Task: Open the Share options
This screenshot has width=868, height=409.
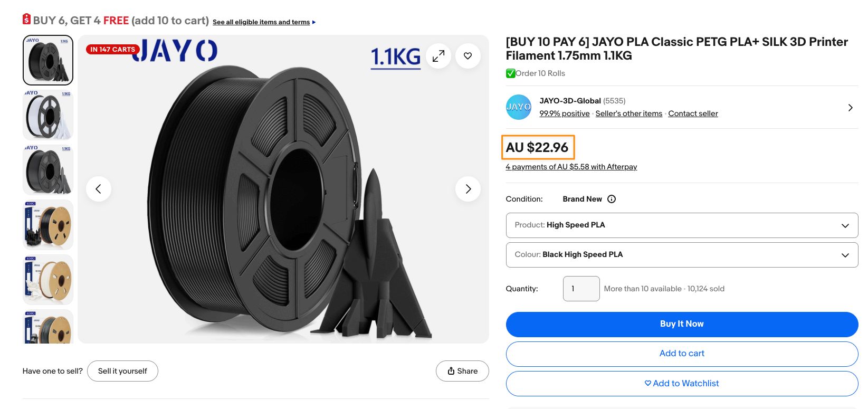Action: pyautogui.click(x=462, y=370)
